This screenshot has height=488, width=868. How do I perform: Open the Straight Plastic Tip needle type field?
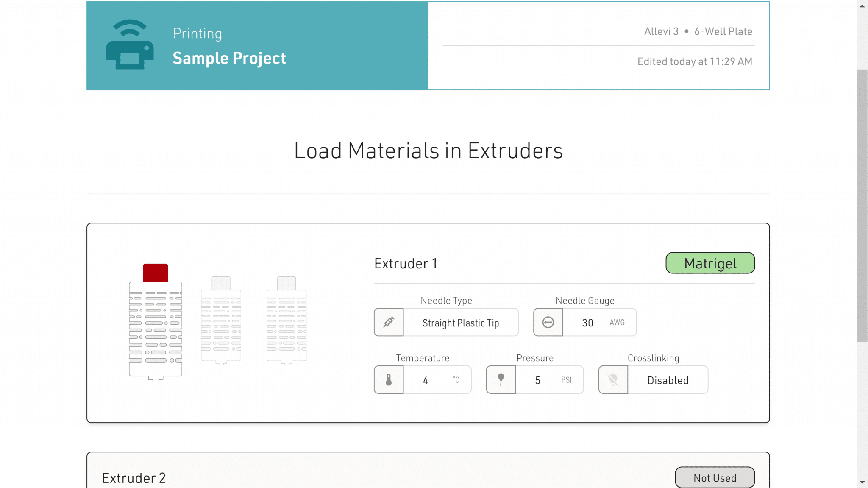point(461,322)
